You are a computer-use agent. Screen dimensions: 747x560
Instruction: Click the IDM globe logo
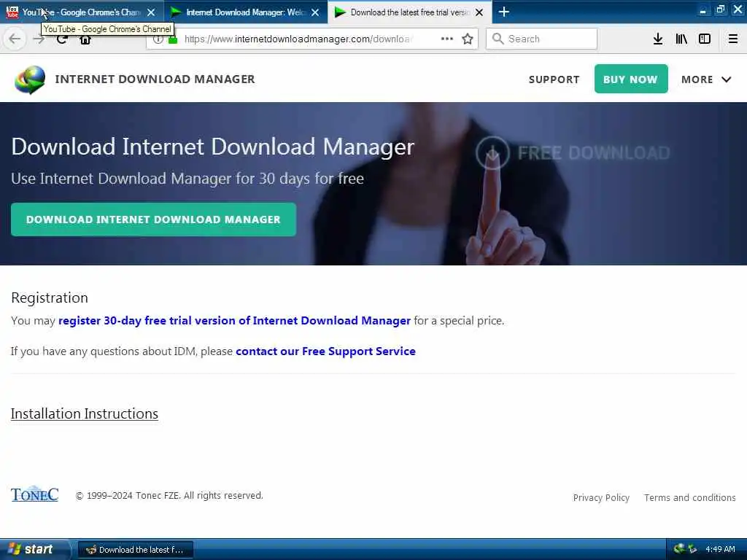click(x=30, y=79)
